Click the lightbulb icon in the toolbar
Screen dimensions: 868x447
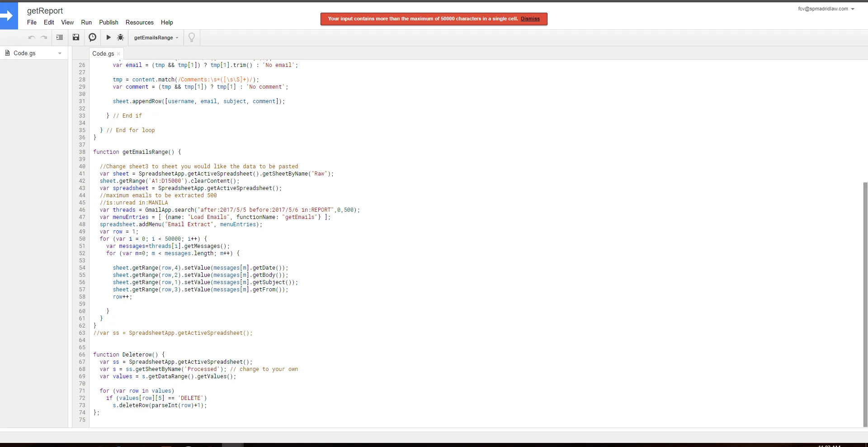pyautogui.click(x=192, y=38)
